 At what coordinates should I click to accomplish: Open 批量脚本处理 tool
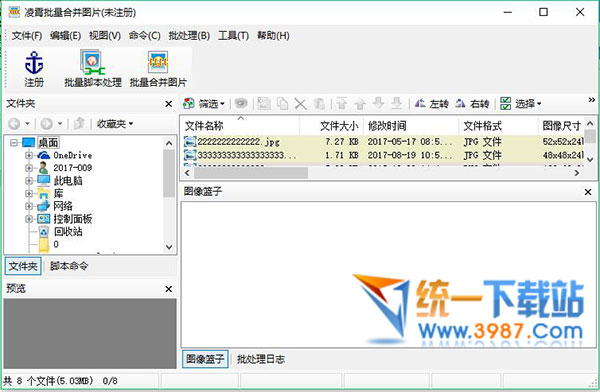pyautogui.click(x=93, y=69)
